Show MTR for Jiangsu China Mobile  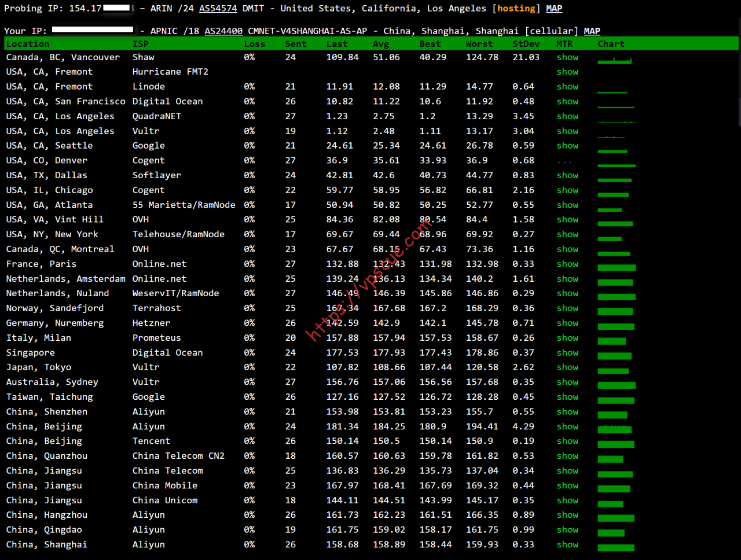pyautogui.click(x=567, y=486)
